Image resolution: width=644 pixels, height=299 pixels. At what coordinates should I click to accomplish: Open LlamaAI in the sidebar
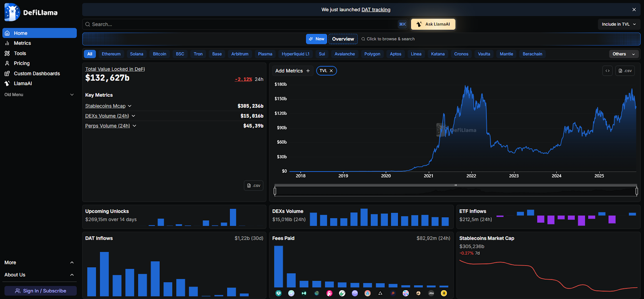(23, 83)
